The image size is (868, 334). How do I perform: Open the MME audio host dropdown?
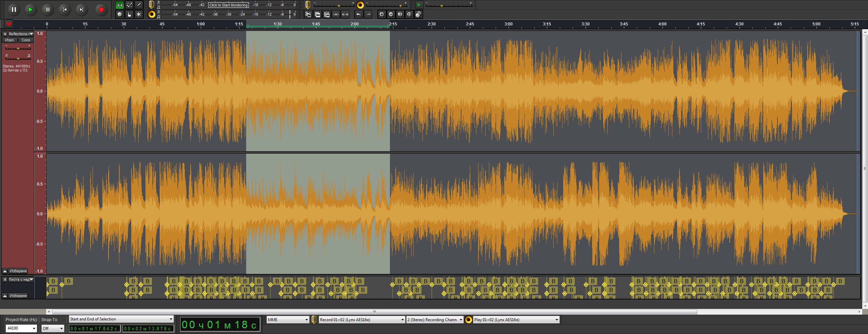287,319
